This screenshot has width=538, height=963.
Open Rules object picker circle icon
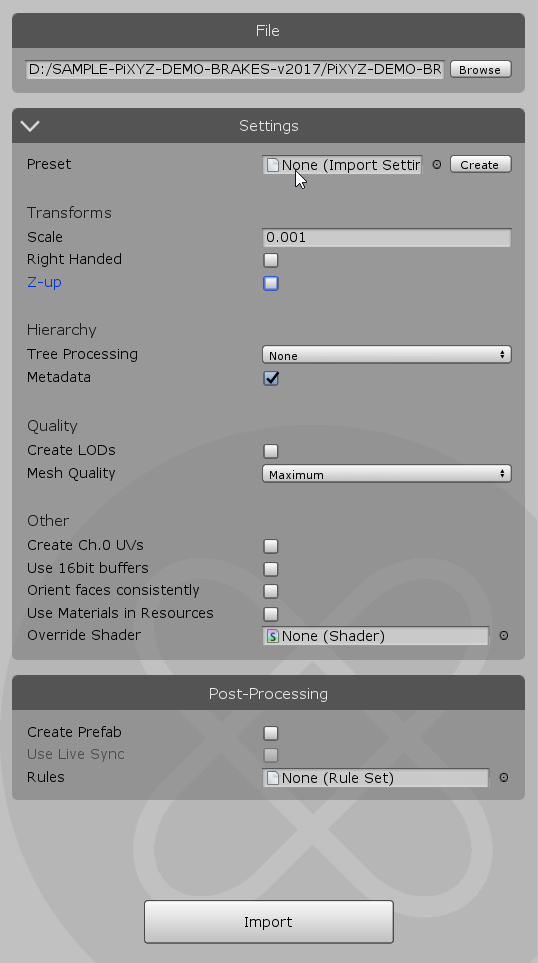(x=504, y=778)
